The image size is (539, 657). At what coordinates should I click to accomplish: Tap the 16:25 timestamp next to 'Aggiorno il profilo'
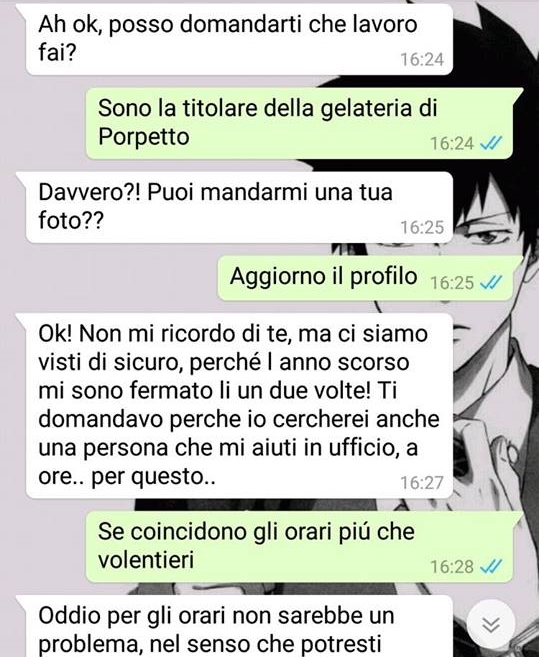[452, 283]
